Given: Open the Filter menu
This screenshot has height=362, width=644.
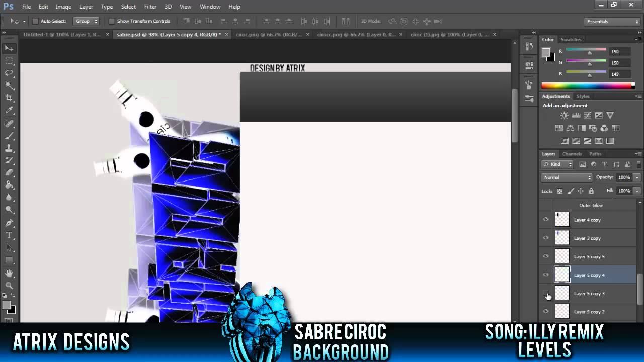Looking at the screenshot, I should (150, 7).
